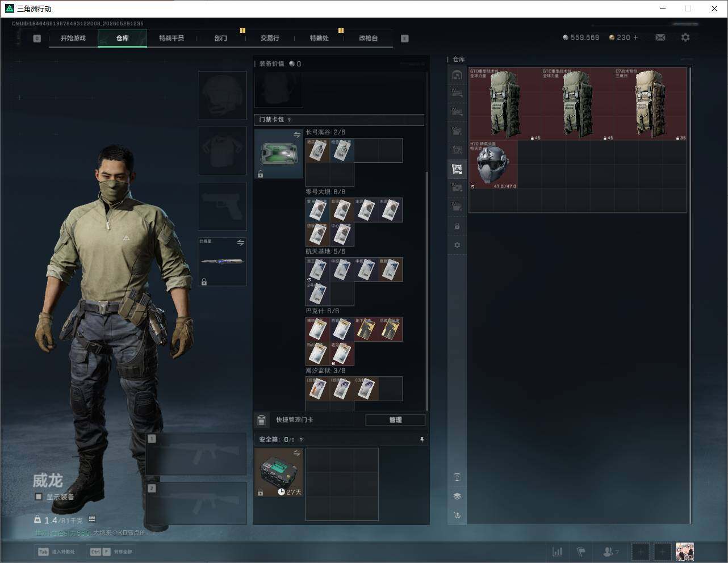
Task: Click the plus icon beside 230 currency
Action: 635,37
